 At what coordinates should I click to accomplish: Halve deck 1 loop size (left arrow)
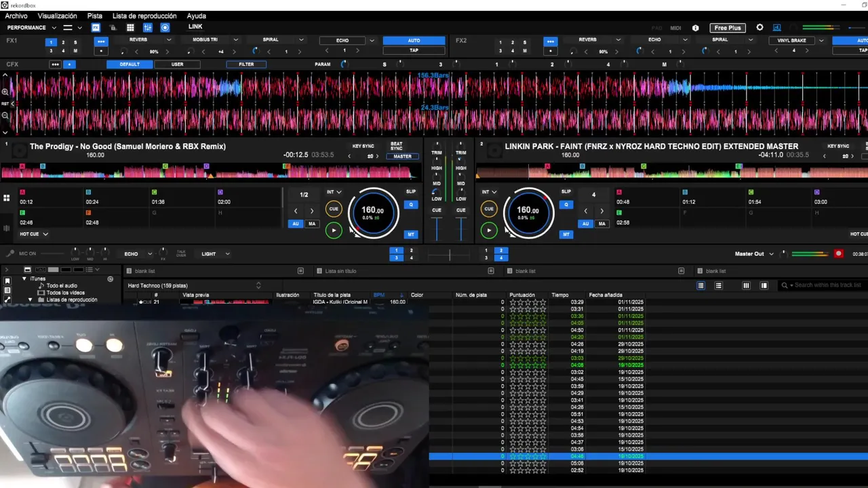click(296, 211)
